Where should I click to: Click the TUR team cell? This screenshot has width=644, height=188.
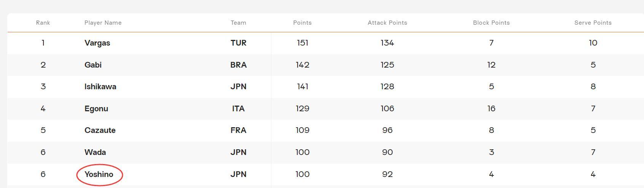pos(238,43)
